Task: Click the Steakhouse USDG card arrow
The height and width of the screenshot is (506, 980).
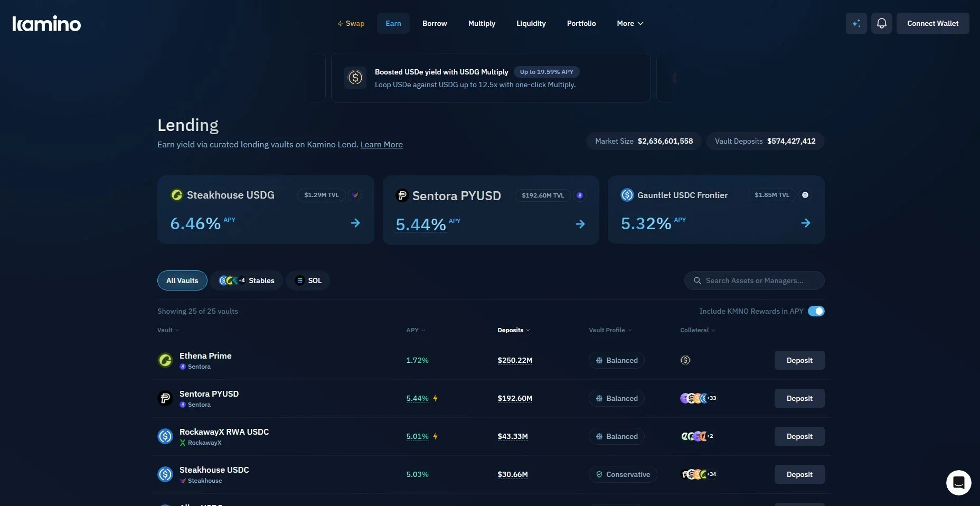Action: click(355, 223)
